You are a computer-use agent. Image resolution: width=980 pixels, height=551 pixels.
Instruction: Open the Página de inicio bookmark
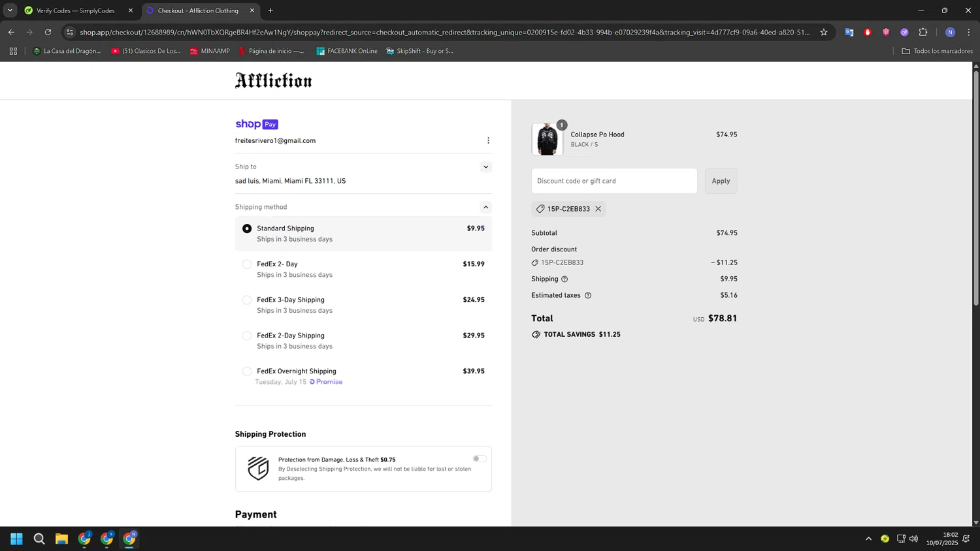coord(271,51)
